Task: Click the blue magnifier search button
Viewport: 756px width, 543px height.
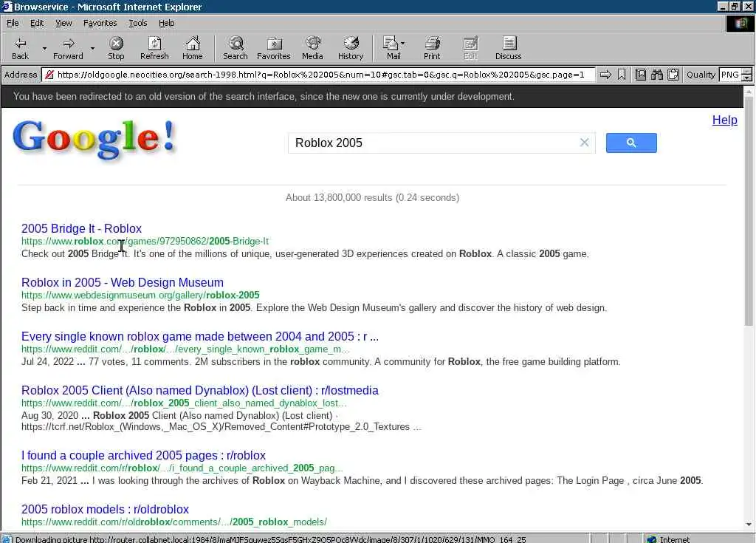Action: tap(631, 143)
